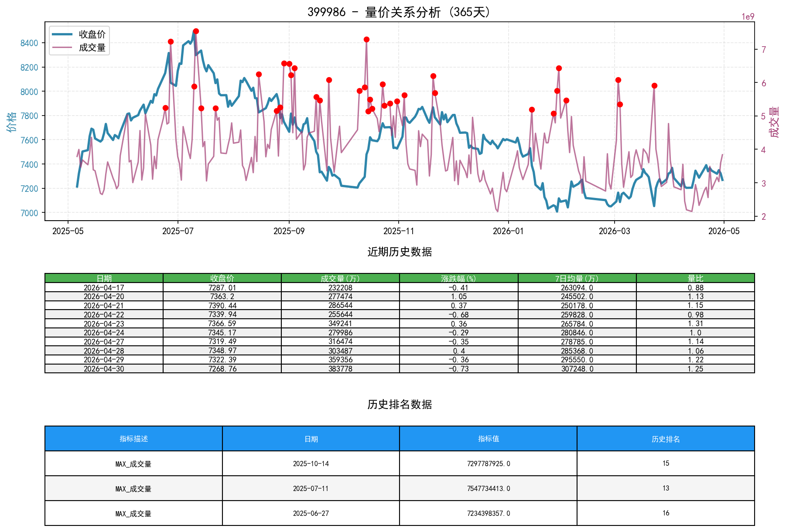Click change value -0.68

click(459, 314)
